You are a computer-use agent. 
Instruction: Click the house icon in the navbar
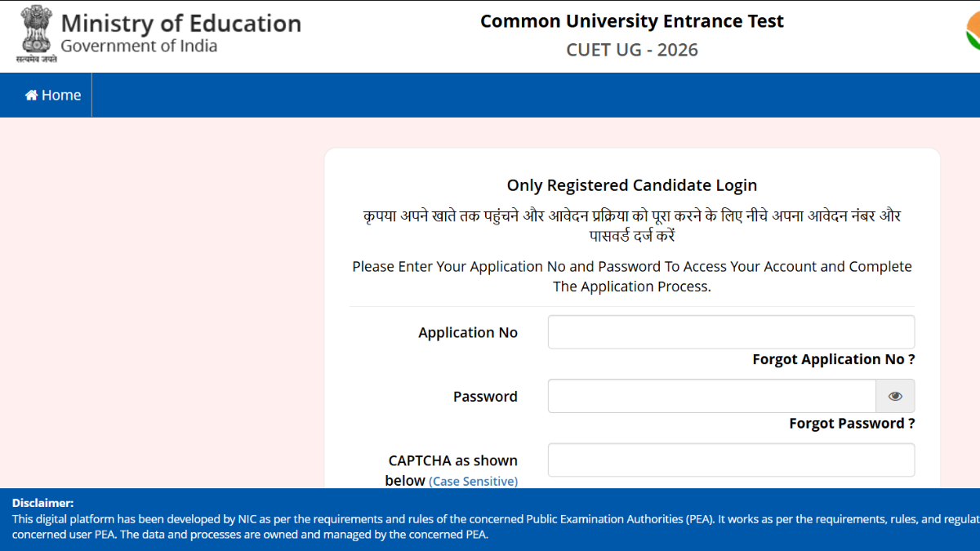[32, 96]
